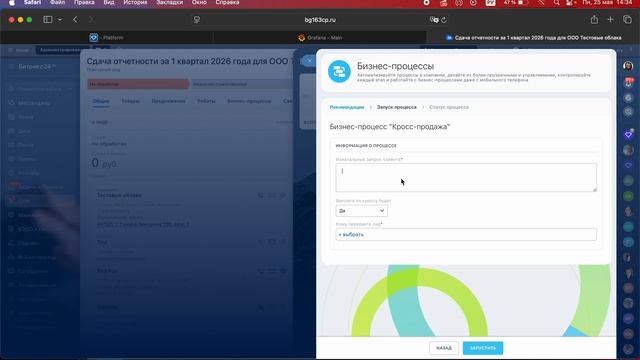The image size is (640, 360).
Task: Open the Да dropdown select
Action: click(361, 211)
